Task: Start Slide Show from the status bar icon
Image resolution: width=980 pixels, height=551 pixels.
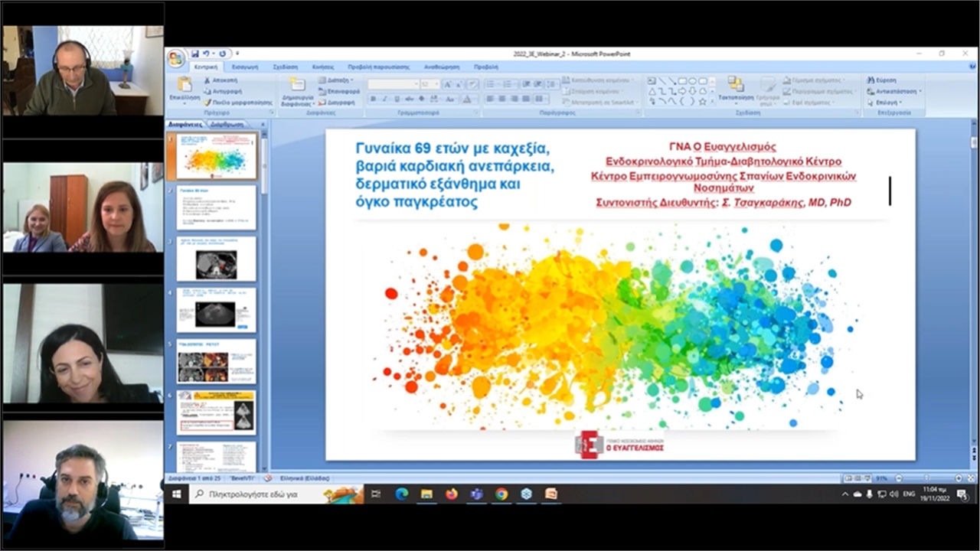Action: tap(867, 477)
